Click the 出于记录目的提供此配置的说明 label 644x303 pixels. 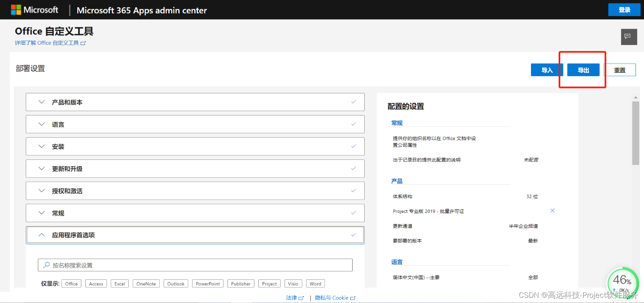point(427,160)
